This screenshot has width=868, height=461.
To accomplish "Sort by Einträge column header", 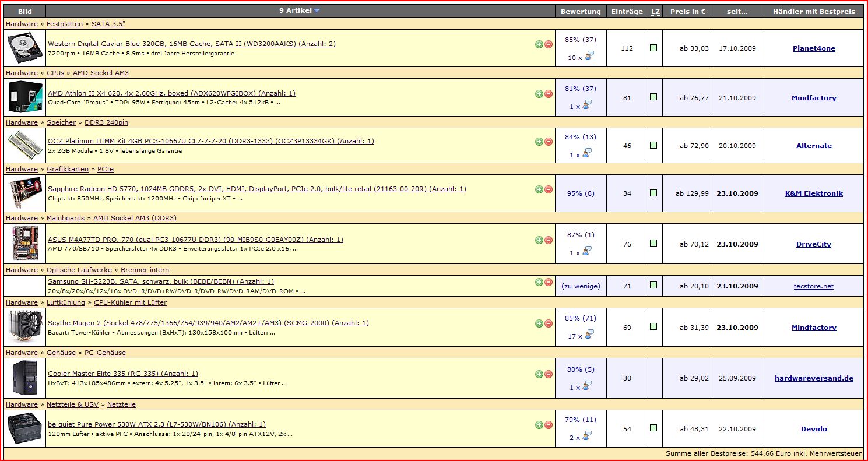I will (x=627, y=12).
